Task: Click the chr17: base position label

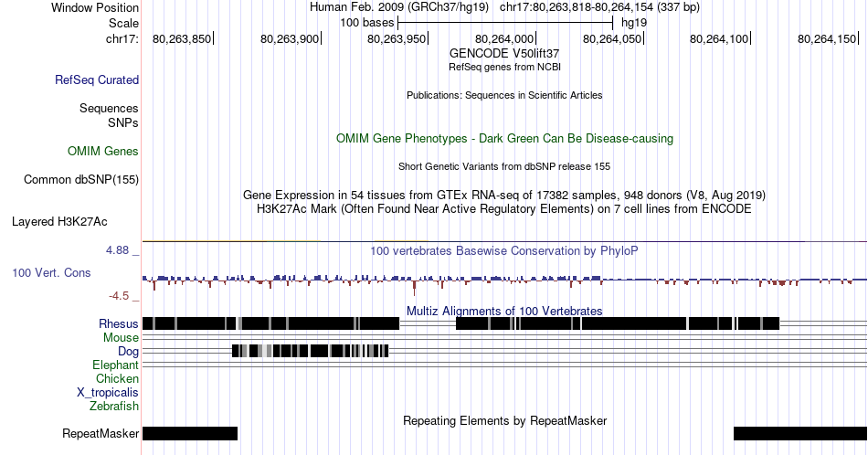Action: click(122, 38)
